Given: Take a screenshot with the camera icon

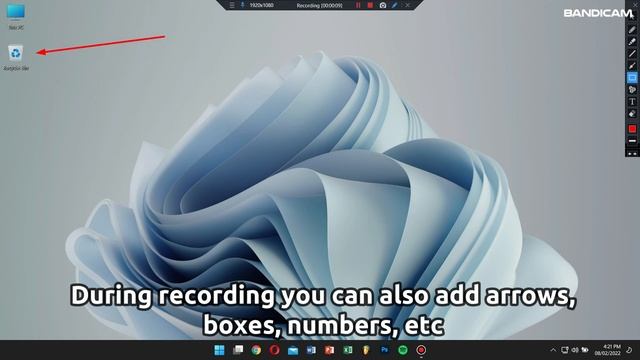Looking at the screenshot, I should tap(382, 5).
